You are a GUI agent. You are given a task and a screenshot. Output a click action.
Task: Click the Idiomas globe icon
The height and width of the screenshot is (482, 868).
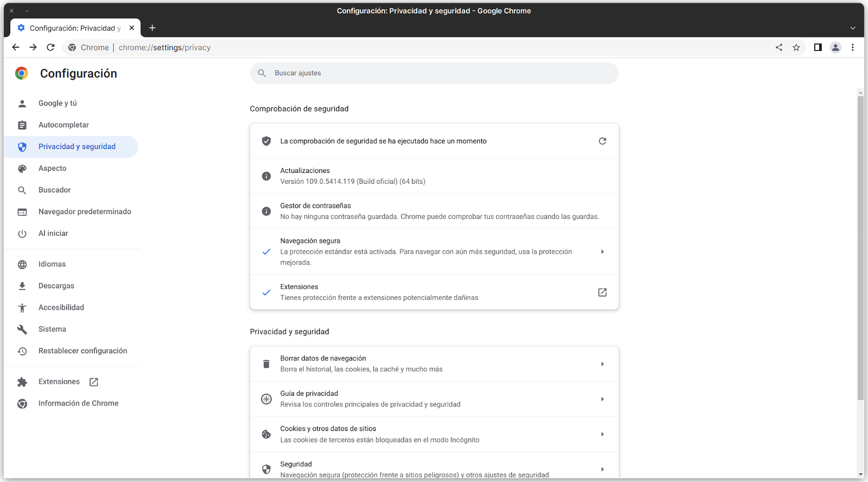(22, 265)
